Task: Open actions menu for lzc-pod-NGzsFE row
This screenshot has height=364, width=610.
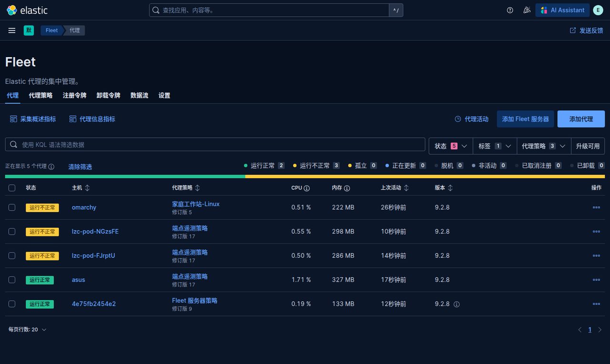Action: (596, 232)
